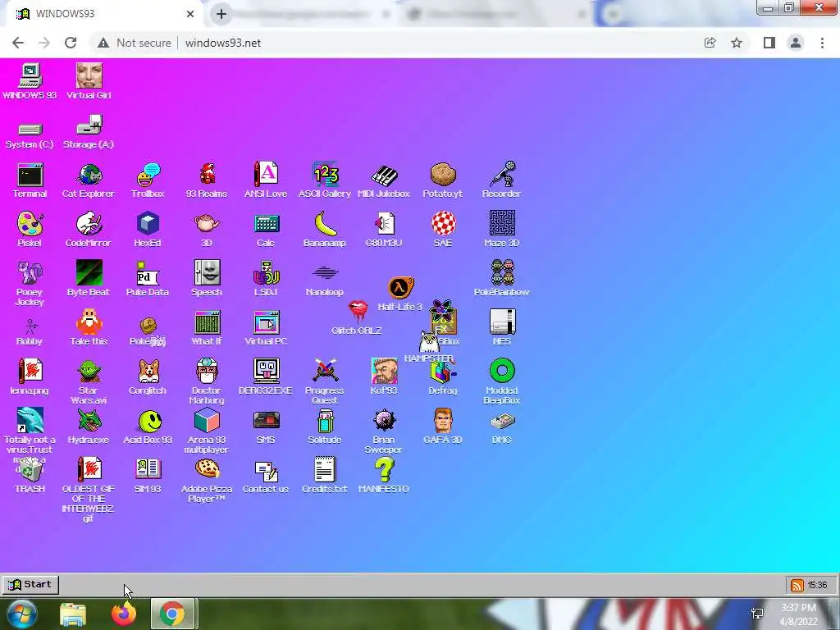Launch the Piskel palette icon
Image resolution: width=840 pixels, height=630 pixels.
(30, 224)
